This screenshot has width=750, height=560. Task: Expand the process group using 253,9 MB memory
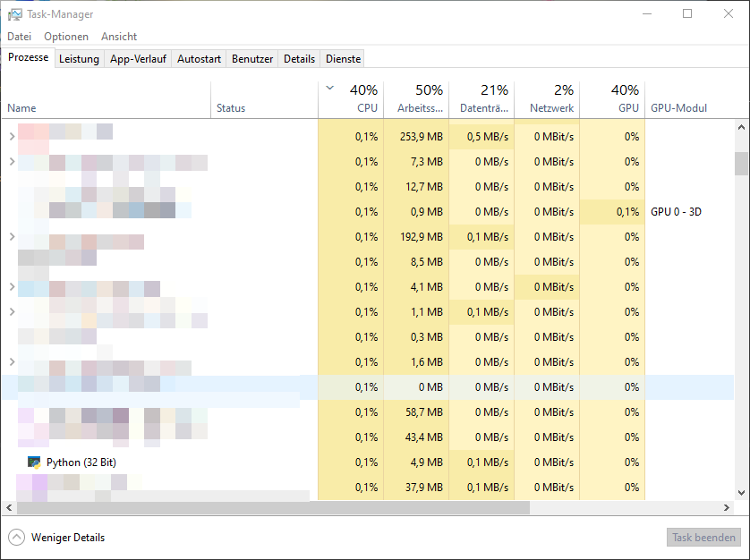pos(12,137)
